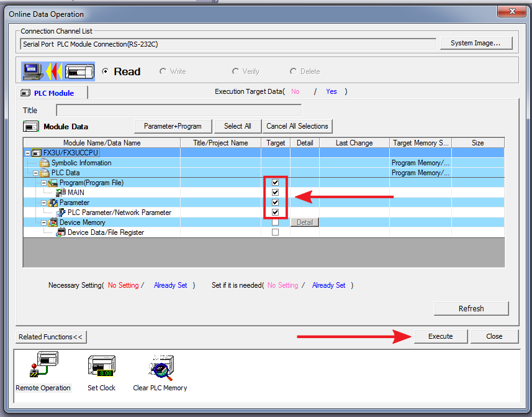Viewport: 532px width, 417px height.
Task: Click the Parameter+Program button
Action: coord(173,126)
